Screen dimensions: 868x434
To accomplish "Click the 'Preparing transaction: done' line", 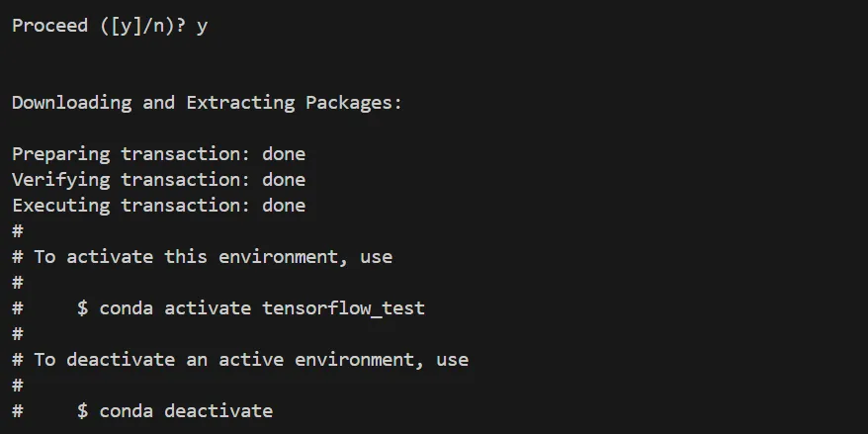I will click(x=158, y=154).
